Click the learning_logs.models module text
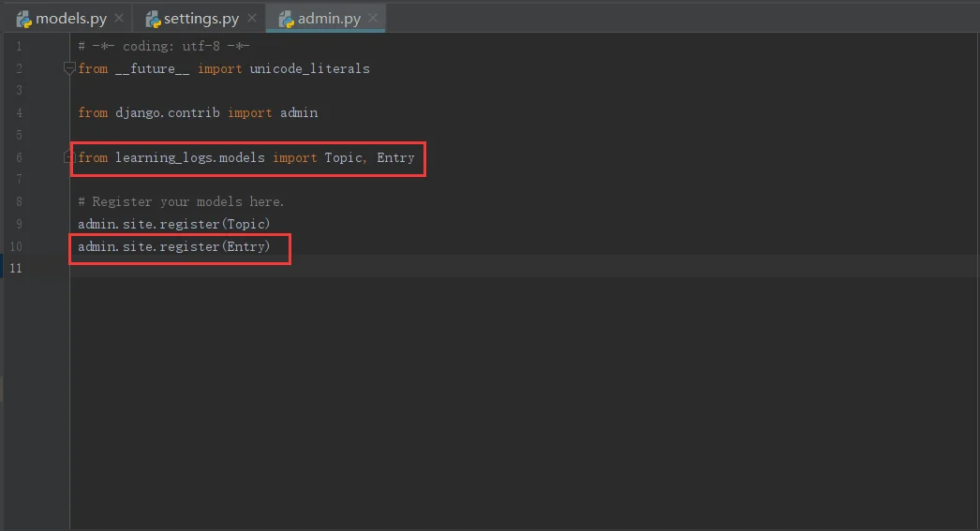 pos(190,157)
